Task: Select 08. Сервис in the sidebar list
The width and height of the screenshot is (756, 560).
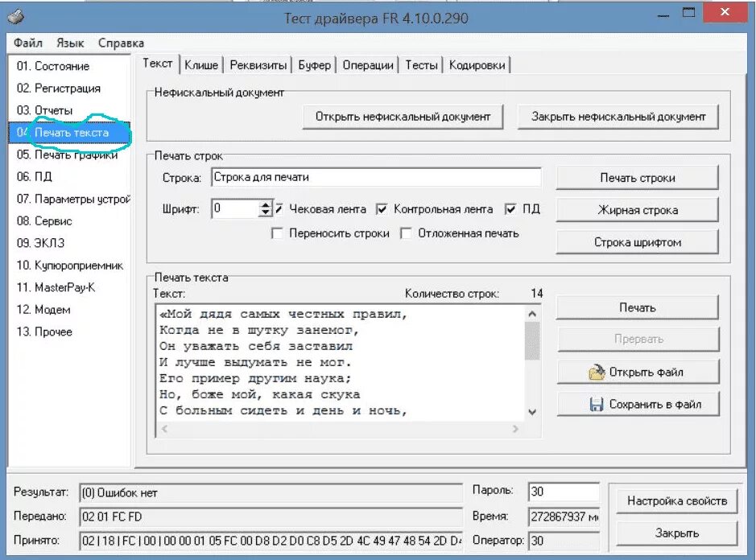Action: point(69,221)
